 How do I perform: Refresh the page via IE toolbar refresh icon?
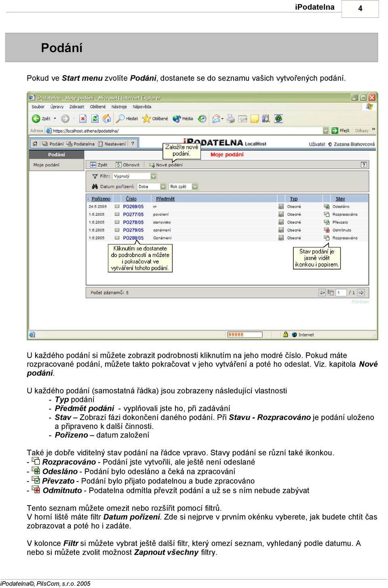coord(95,119)
